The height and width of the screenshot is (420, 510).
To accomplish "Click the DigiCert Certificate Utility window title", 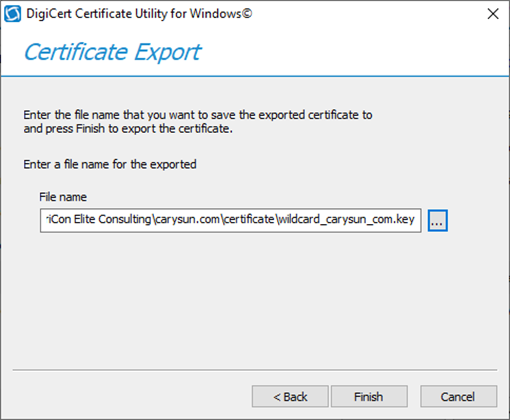I will point(139,14).
